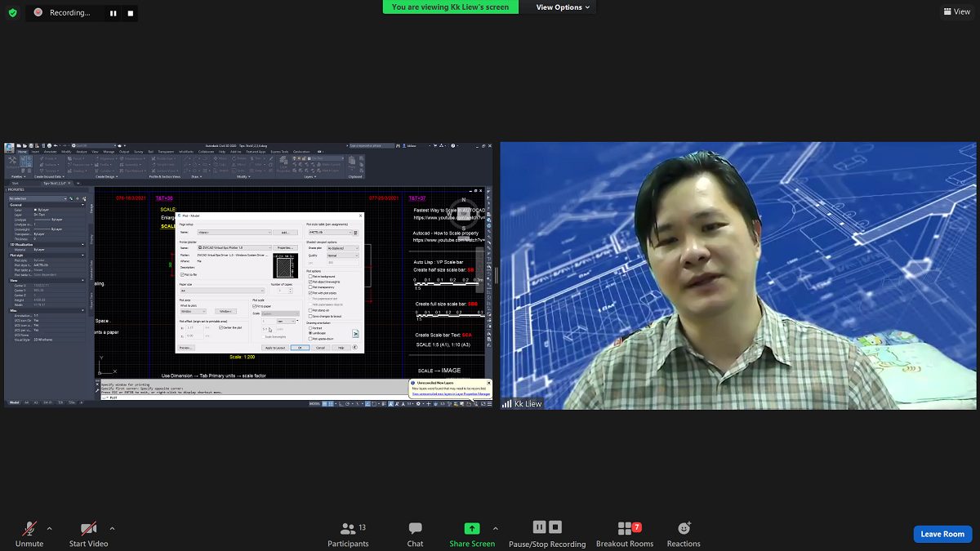Collapse the Plot dialog extra options arrow
This screenshot has width=980, height=551.
(355, 347)
